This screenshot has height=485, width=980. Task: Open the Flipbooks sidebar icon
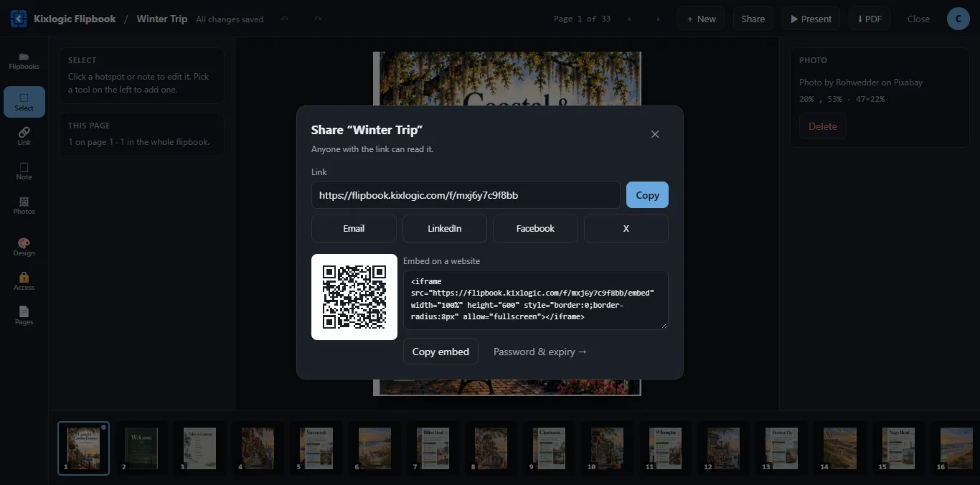coord(24,61)
